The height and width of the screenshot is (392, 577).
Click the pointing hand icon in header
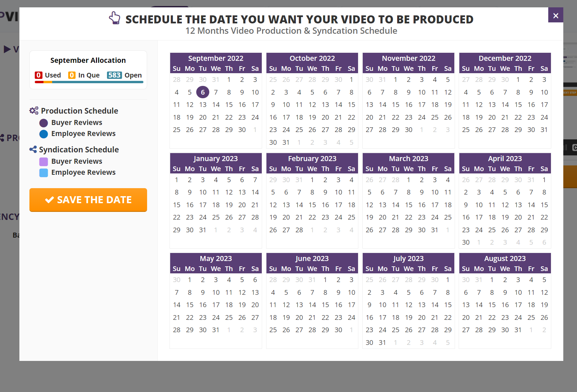(x=115, y=18)
